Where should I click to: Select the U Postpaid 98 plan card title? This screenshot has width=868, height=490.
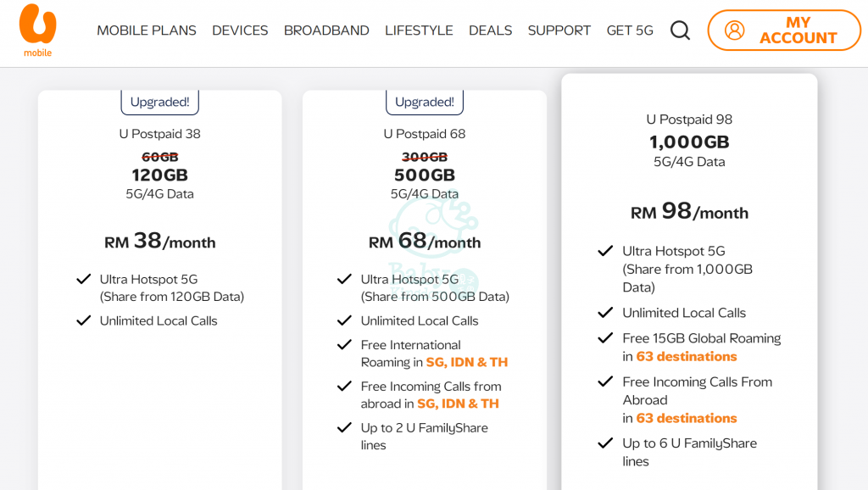click(x=689, y=120)
